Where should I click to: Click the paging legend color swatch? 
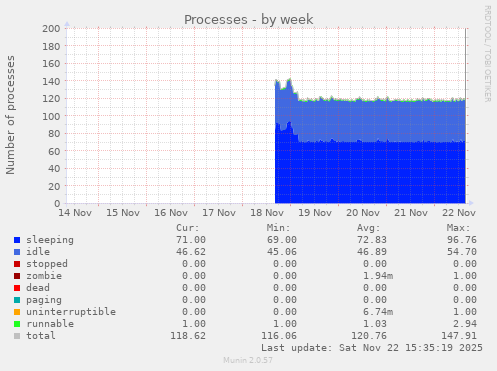point(17,300)
